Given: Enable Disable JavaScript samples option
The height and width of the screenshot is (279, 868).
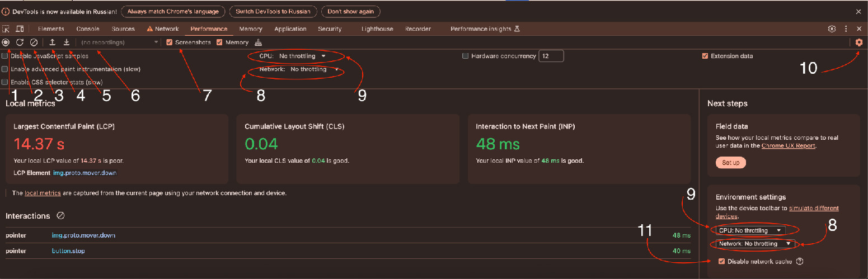Looking at the screenshot, I should [5, 56].
